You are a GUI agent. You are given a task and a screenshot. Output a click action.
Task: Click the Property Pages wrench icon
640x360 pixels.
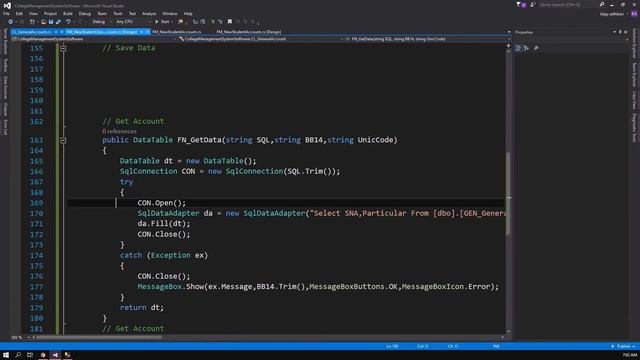[x=536, y=48]
